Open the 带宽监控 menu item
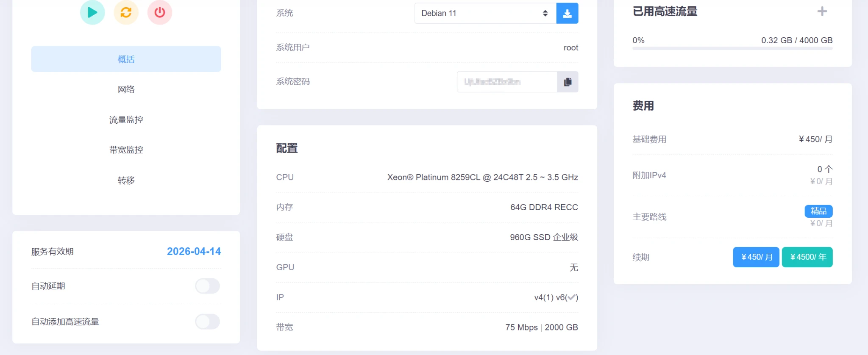Image resolution: width=868 pixels, height=355 pixels. (x=126, y=150)
